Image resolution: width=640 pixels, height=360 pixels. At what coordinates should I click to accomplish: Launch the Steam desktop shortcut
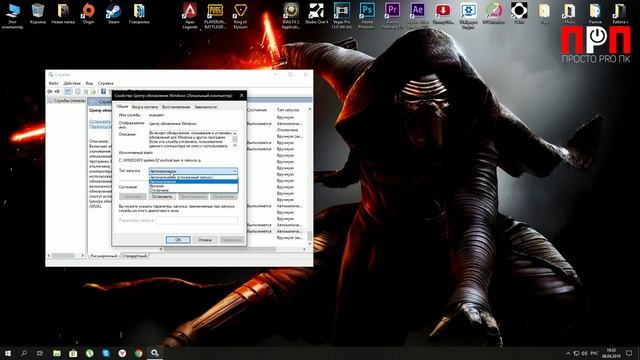point(113,13)
